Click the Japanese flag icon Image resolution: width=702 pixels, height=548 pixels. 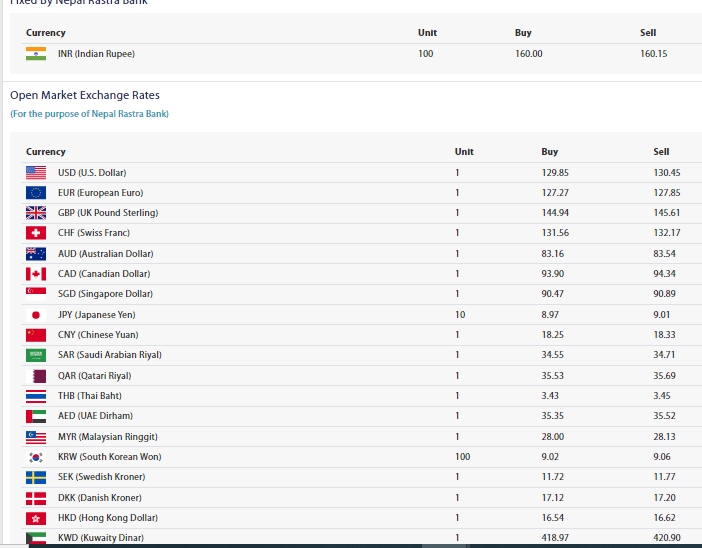[x=36, y=315]
